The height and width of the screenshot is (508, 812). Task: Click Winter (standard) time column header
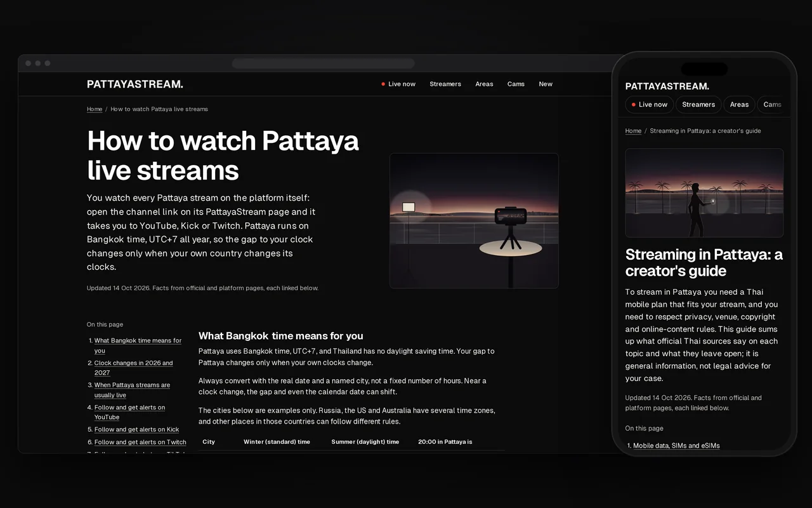point(277,442)
